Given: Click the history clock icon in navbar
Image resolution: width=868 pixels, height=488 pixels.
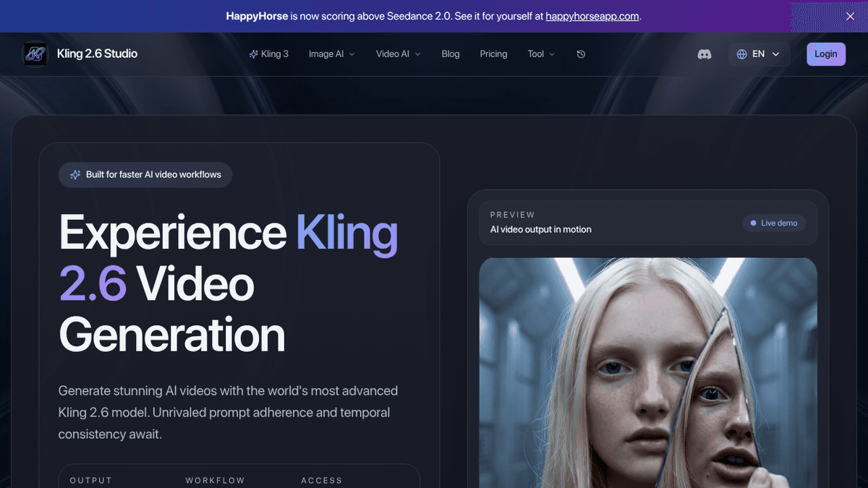Looking at the screenshot, I should (581, 54).
